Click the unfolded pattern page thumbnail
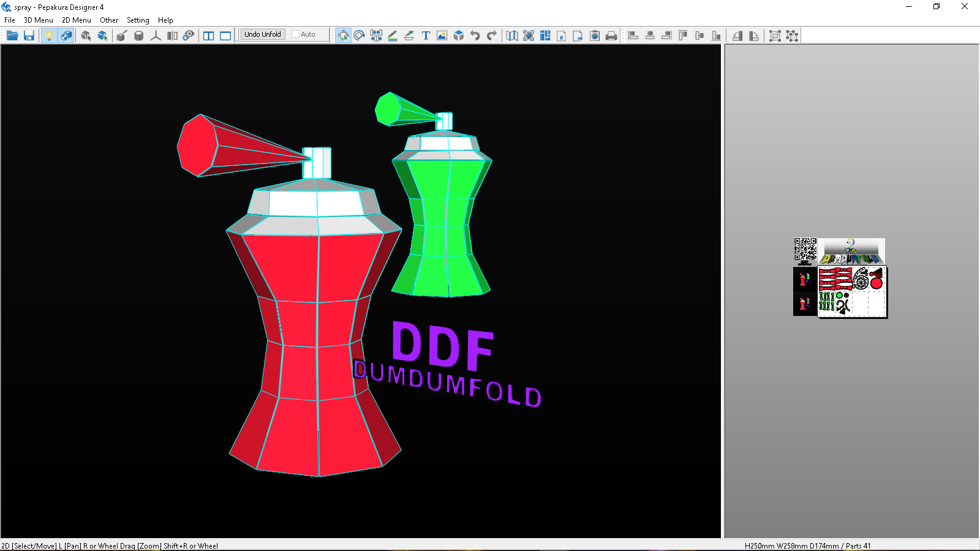This screenshot has width=980, height=551. pos(851,293)
